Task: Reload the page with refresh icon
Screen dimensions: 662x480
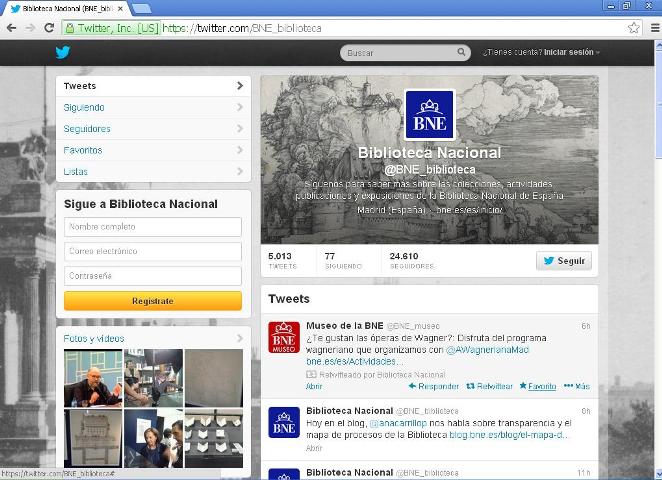Action: click(x=49, y=28)
